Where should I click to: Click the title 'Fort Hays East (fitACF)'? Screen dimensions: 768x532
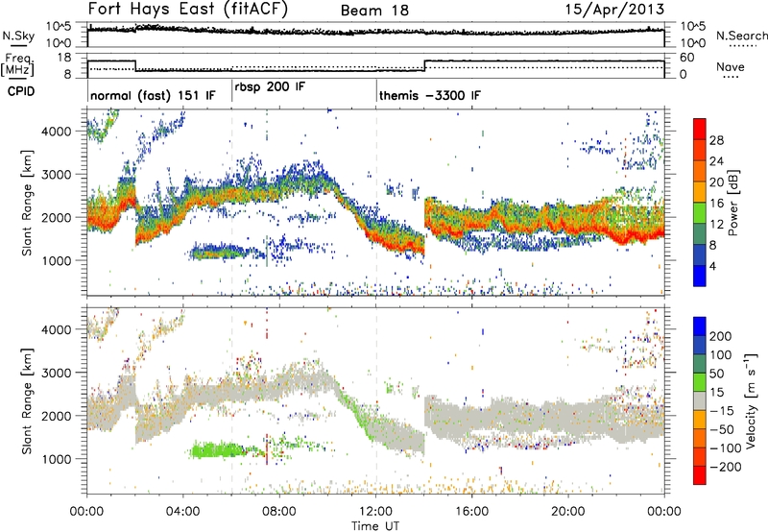pyautogui.click(x=187, y=10)
